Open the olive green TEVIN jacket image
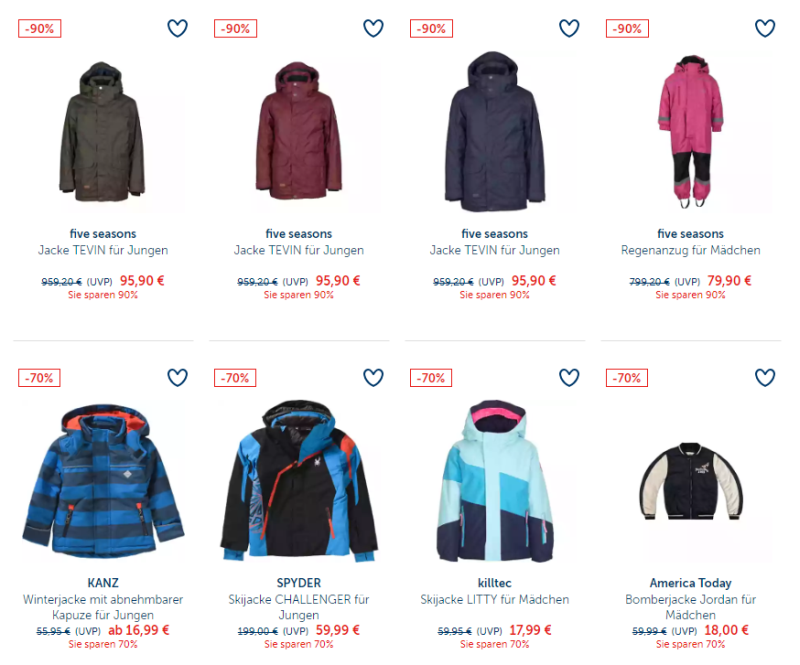800x665 pixels. click(x=103, y=132)
